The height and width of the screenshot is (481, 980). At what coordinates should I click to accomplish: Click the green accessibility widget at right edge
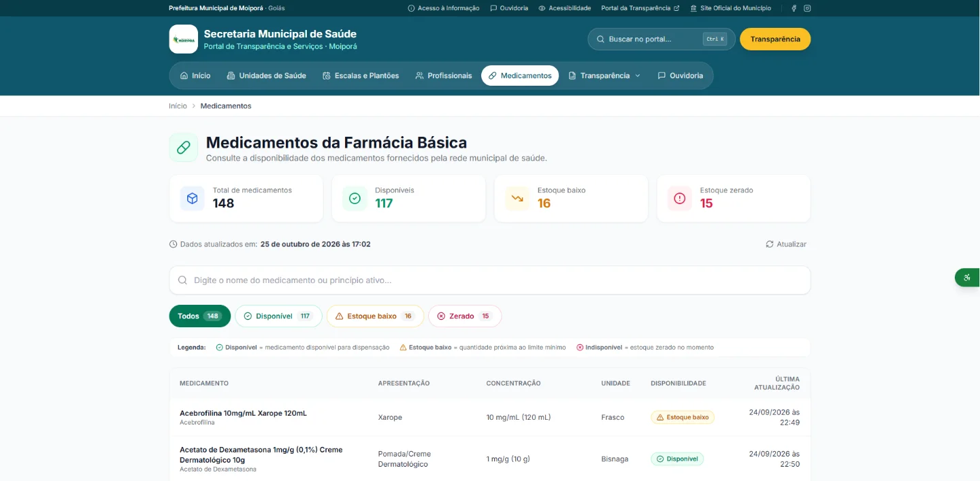click(967, 278)
